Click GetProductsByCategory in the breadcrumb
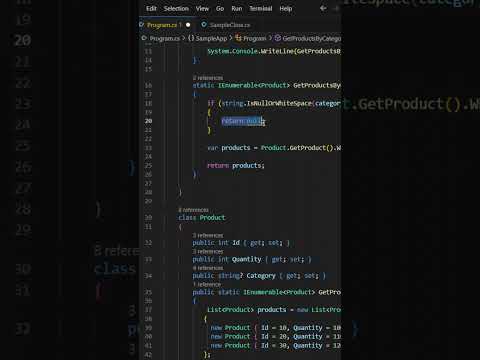 tap(312, 39)
